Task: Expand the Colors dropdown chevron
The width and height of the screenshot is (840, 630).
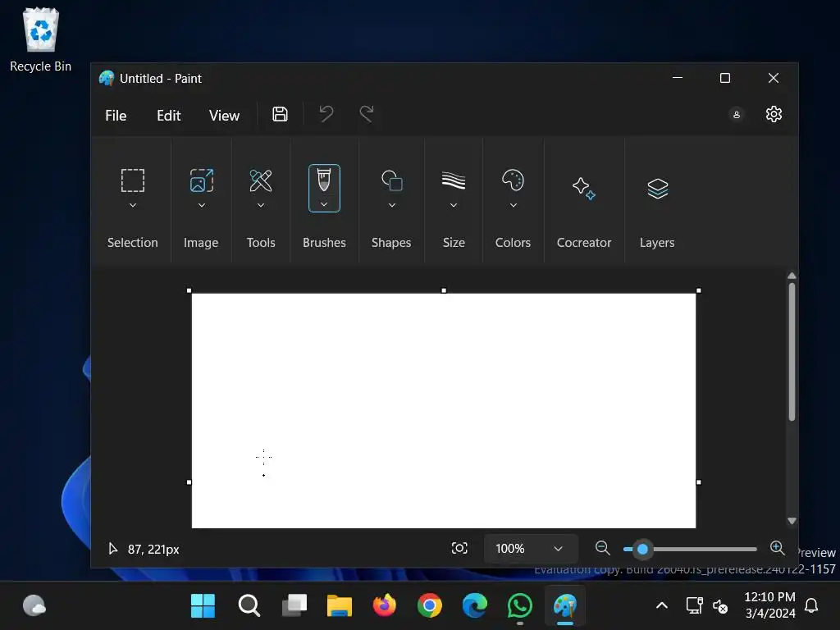Action: tap(513, 205)
